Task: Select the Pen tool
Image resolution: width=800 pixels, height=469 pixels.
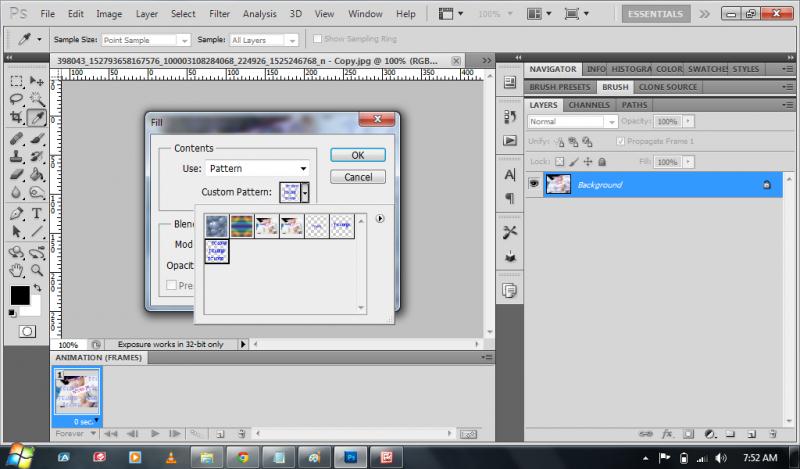Action: 17,213
